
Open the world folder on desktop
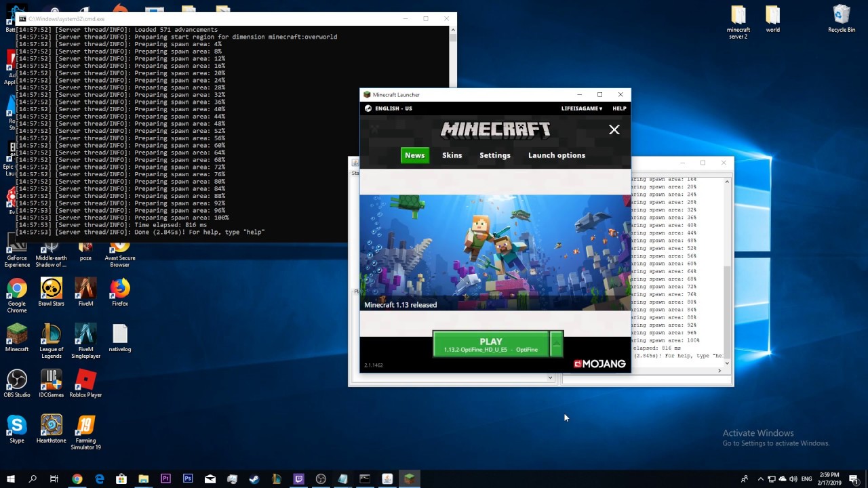(772, 19)
